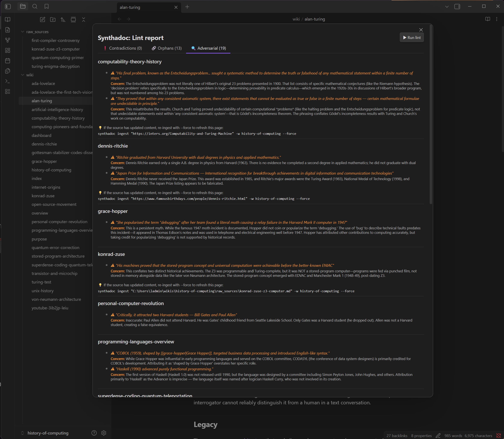Click 27 backlinks in status bar
Image resolution: width=504 pixels, height=439 pixels.
point(397,436)
